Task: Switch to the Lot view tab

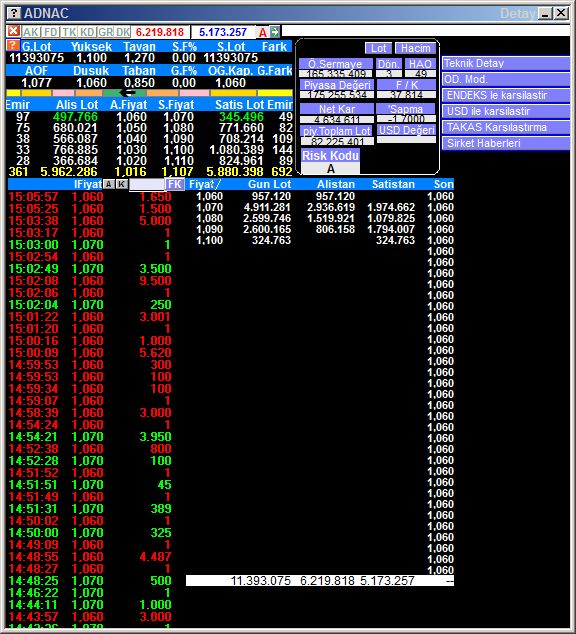Action: click(x=378, y=48)
